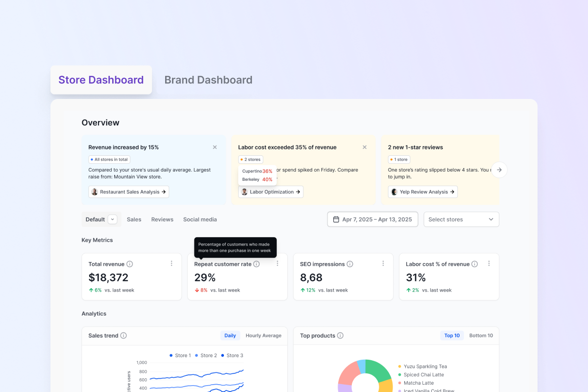Click the Analytics heading
588x392 pixels.
(x=94, y=314)
